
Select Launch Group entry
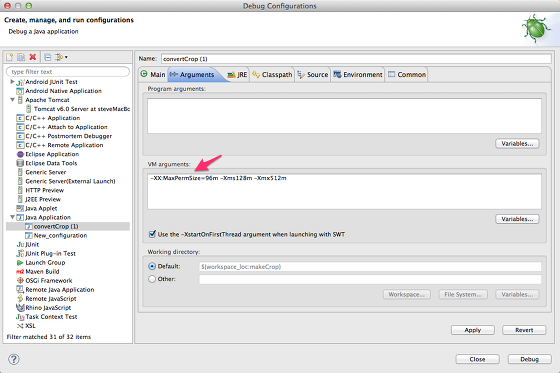click(x=45, y=263)
